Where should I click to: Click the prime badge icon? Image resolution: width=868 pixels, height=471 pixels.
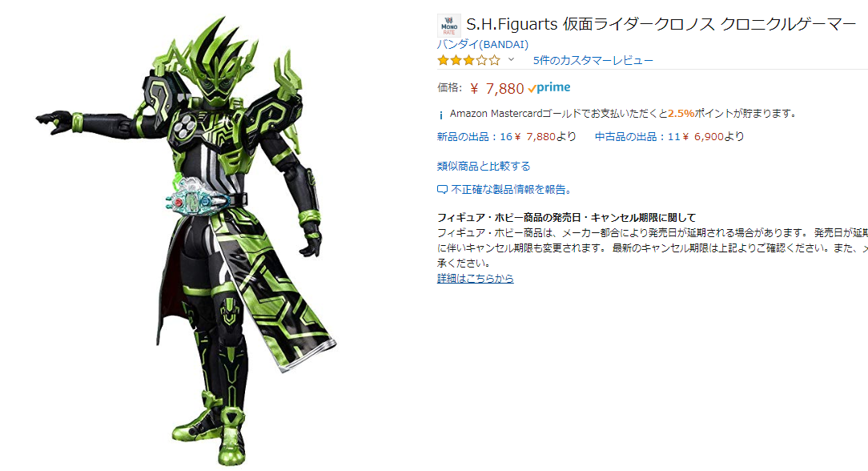[x=549, y=87]
